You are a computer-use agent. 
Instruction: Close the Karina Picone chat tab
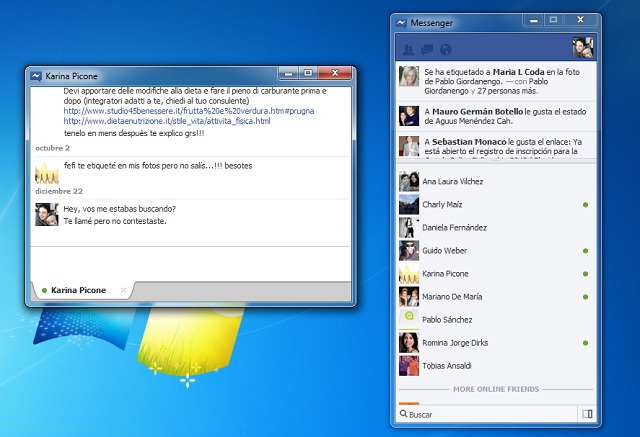tap(123, 290)
